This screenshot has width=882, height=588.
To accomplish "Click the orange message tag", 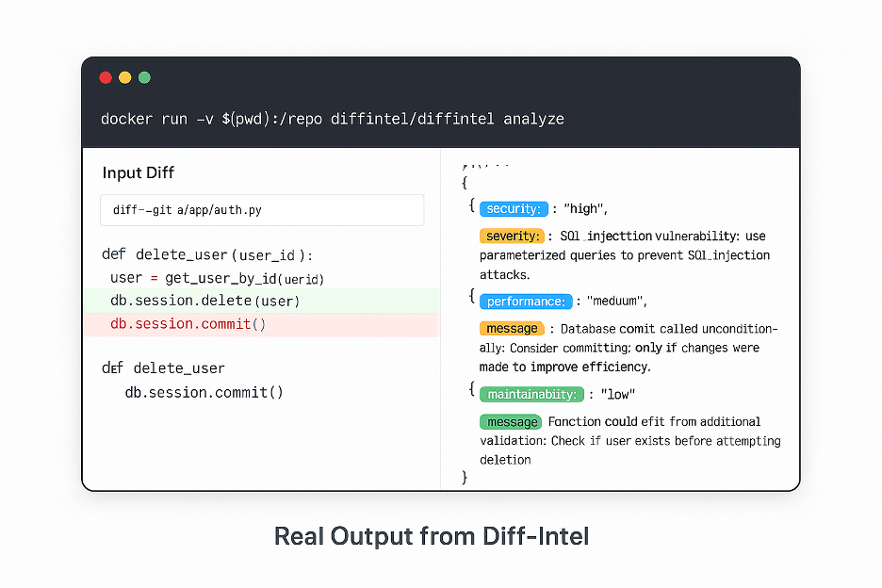I will point(512,328).
